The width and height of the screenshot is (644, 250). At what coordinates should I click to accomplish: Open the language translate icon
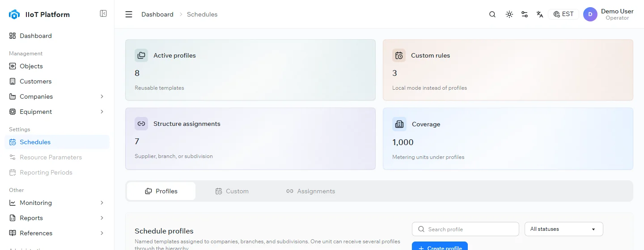point(540,14)
